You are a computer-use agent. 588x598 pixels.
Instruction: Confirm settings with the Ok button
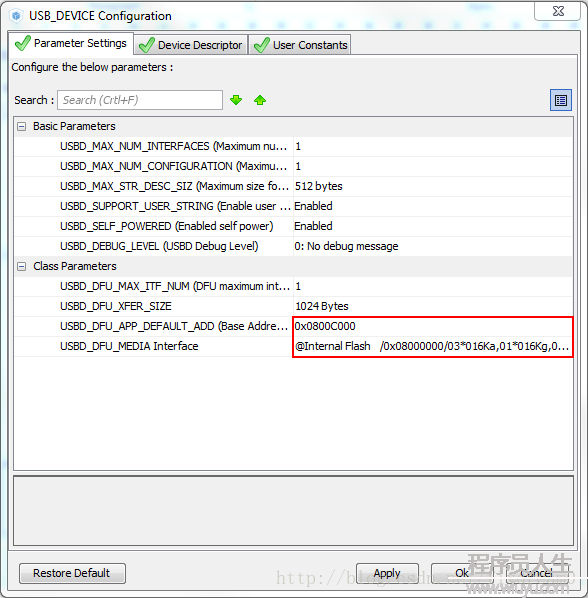(462, 573)
